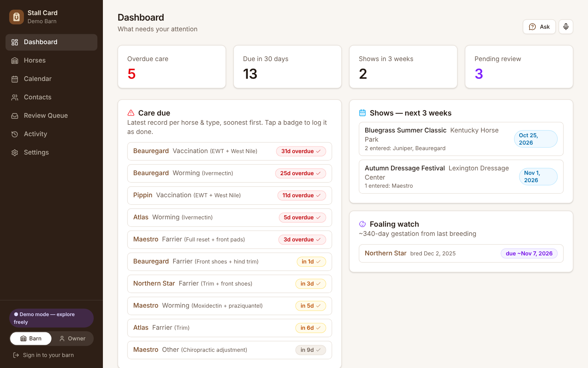Open the Review Queue page
This screenshot has width=588, height=368.
pos(51,116)
